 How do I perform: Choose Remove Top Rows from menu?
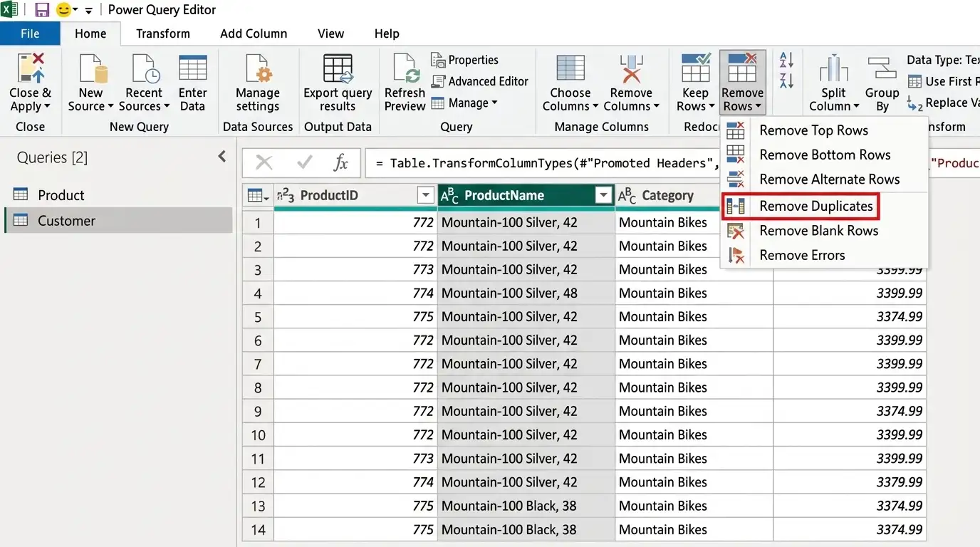pos(824,130)
